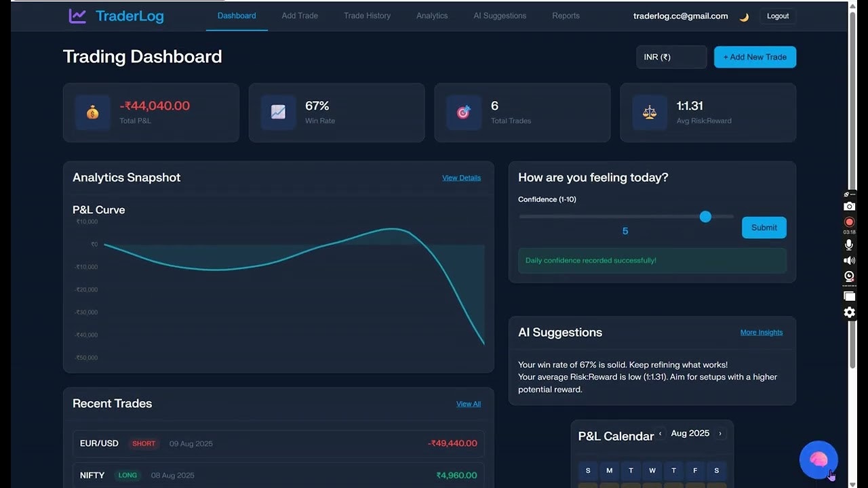Click the SHORT badge on EUR/USD trade
868x488 pixels.
[144, 443]
